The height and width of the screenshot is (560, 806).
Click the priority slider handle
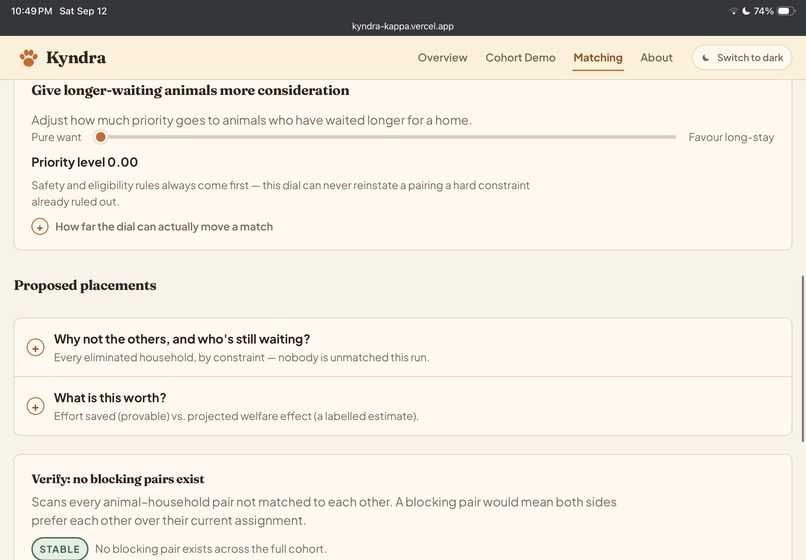click(101, 137)
